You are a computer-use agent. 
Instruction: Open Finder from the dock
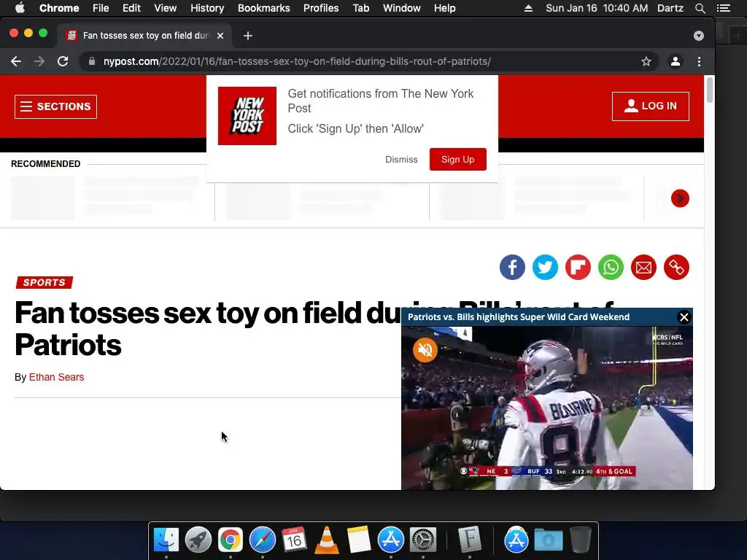click(x=166, y=540)
